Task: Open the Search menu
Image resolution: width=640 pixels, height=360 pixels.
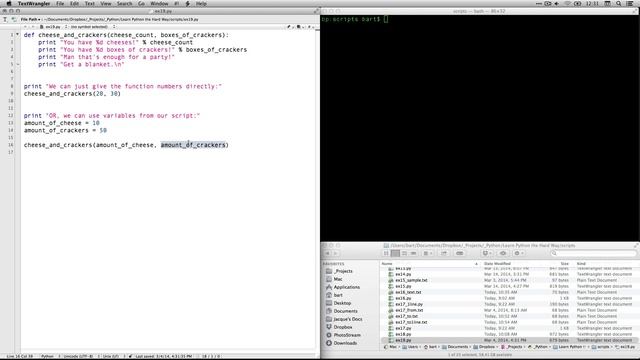Action: pyautogui.click(x=124, y=3)
